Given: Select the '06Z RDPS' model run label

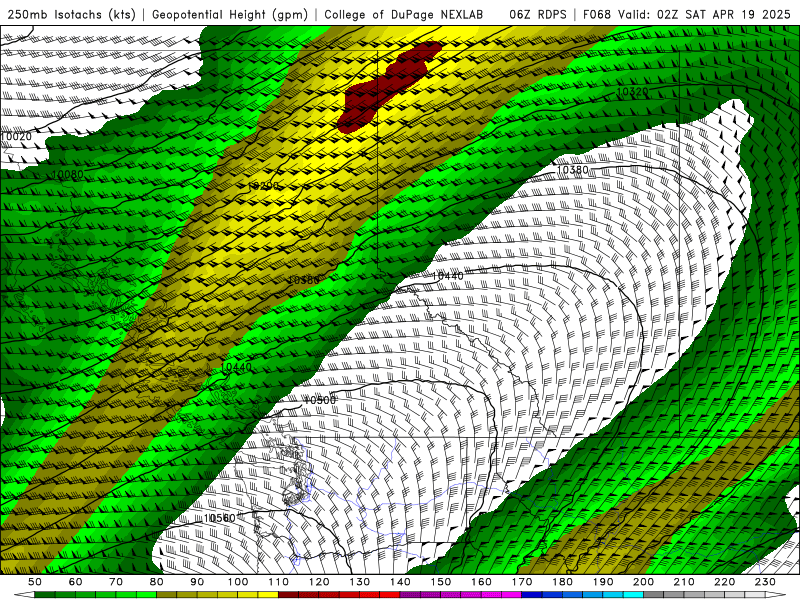Looking at the screenshot, I should coord(538,15).
